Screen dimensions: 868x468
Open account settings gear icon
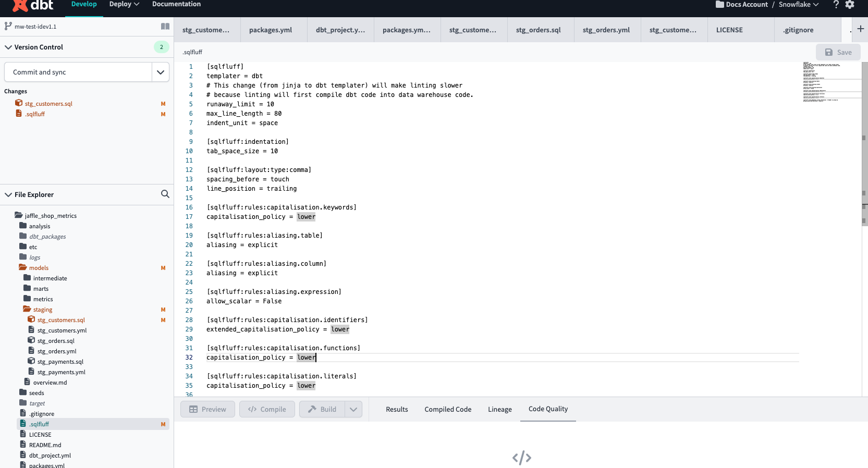click(x=850, y=5)
